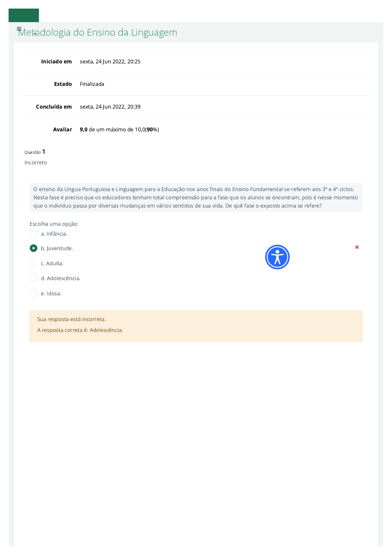This screenshot has height=555, width=392.
Task: Click the question statement text box
Action: 196,197
